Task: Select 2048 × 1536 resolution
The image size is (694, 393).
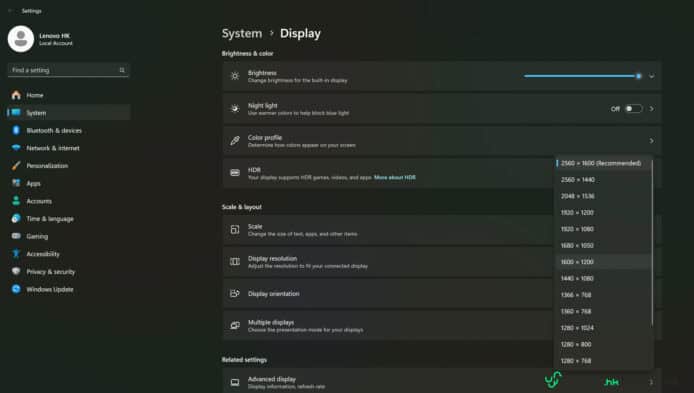Action: (x=602, y=196)
